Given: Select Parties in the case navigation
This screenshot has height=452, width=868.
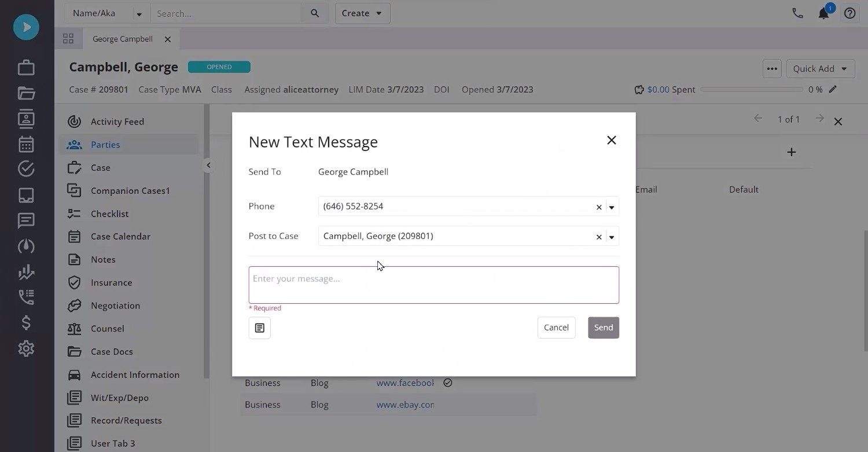Looking at the screenshot, I should 105,144.
